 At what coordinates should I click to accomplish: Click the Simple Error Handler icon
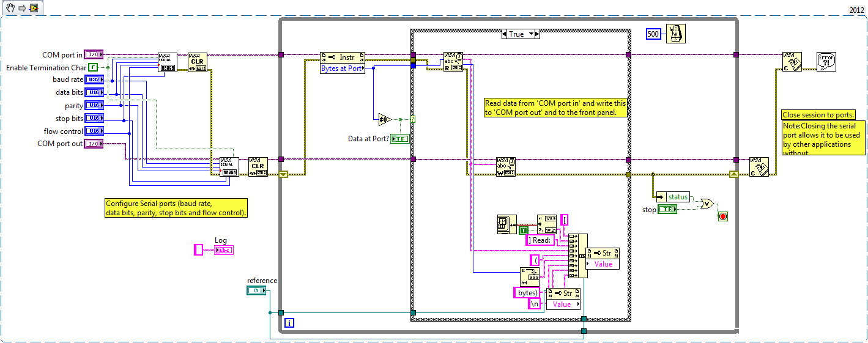point(826,62)
